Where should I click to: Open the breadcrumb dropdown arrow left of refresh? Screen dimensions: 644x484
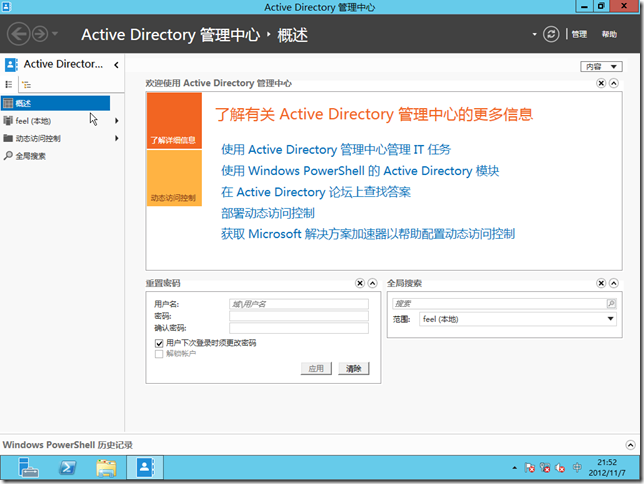(534, 34)
